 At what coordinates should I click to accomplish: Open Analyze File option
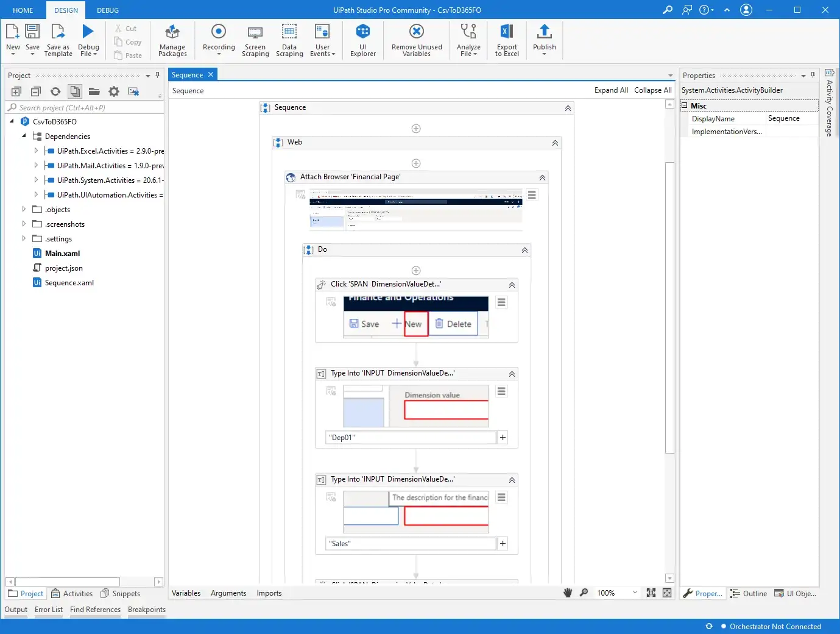tap(468, 40)
